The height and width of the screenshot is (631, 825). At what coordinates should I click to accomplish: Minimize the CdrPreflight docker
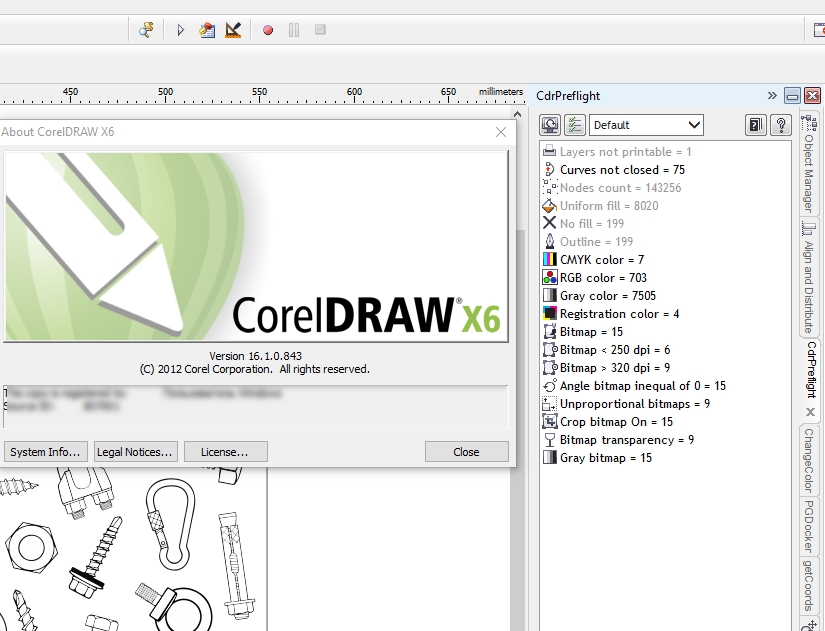click(x=792, y=95)
